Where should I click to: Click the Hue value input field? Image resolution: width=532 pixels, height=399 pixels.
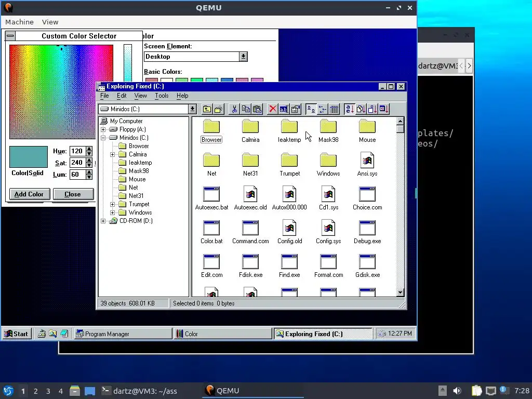[77, 151]
